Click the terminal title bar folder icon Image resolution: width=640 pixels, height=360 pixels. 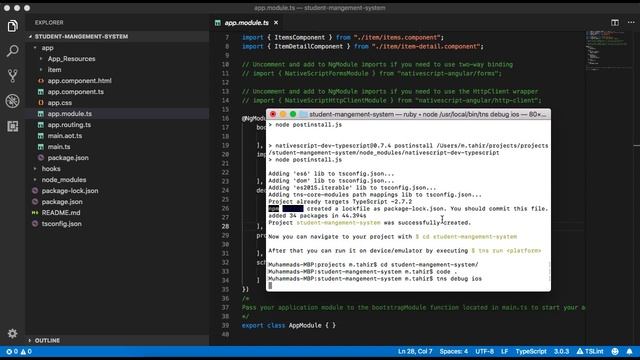point(303,114)
